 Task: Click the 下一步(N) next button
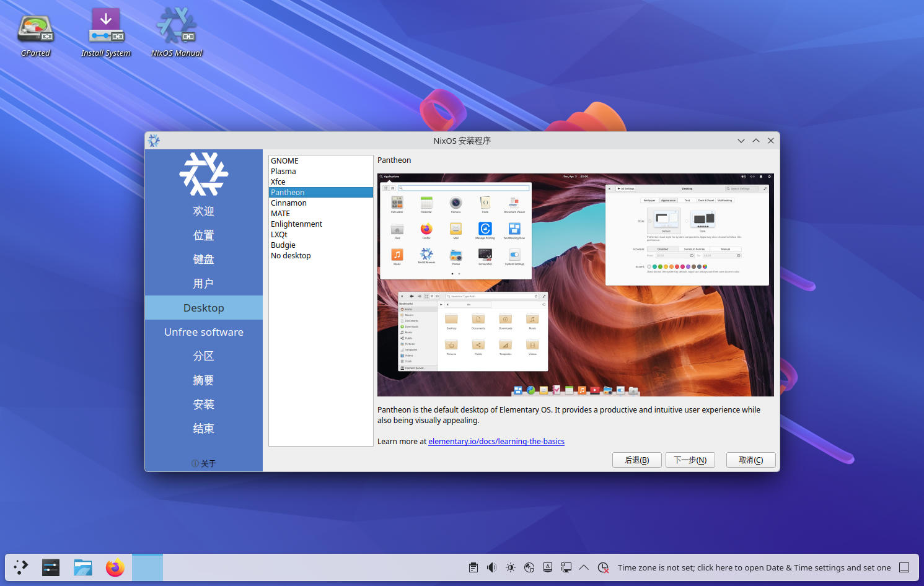pyautogui.click(x=690, y=460)
